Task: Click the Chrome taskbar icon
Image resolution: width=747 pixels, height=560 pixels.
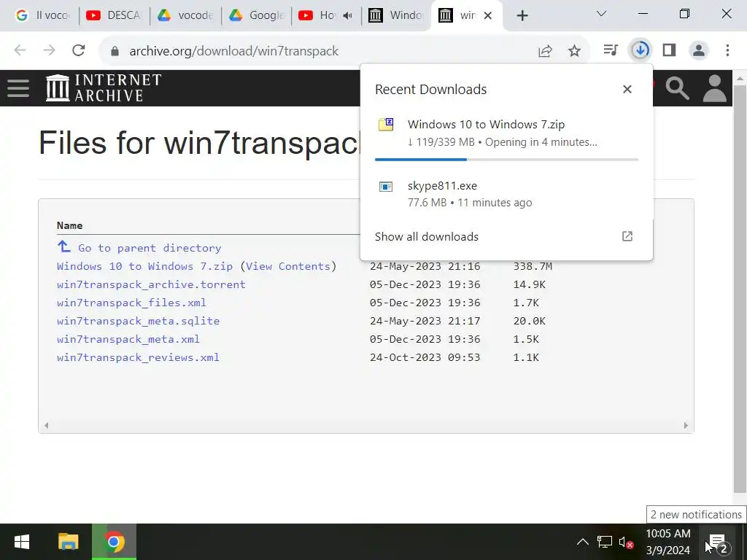Action: [114, 542]
